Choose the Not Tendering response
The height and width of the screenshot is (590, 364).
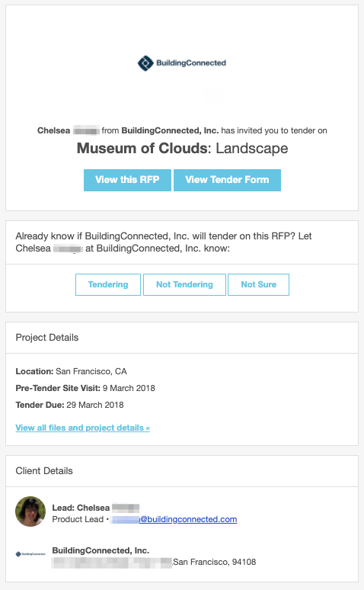pos(184,284)
